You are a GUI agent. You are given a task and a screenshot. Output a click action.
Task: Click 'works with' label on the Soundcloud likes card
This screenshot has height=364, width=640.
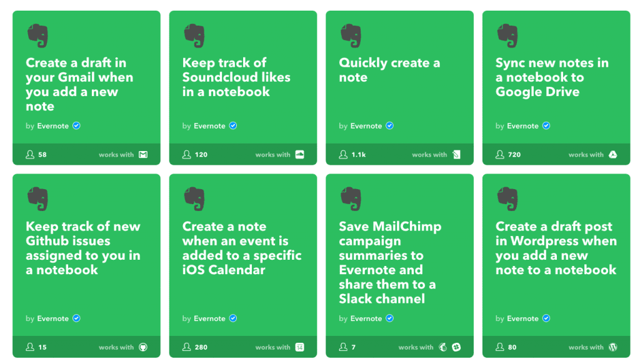pos(273,155)
